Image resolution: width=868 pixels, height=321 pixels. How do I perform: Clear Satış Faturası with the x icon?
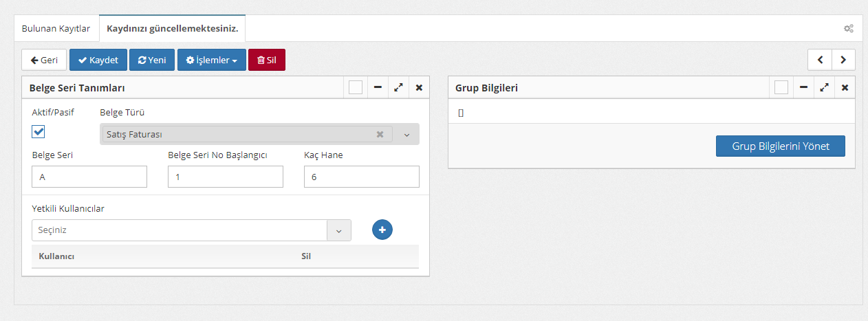tap(380, 134)
